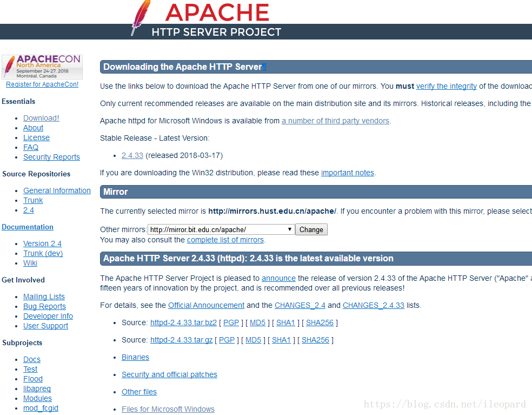The height and width of the screenshot is (415, 532).
Task: Click the Mirror section heading
Action: [x=115, y=192]
